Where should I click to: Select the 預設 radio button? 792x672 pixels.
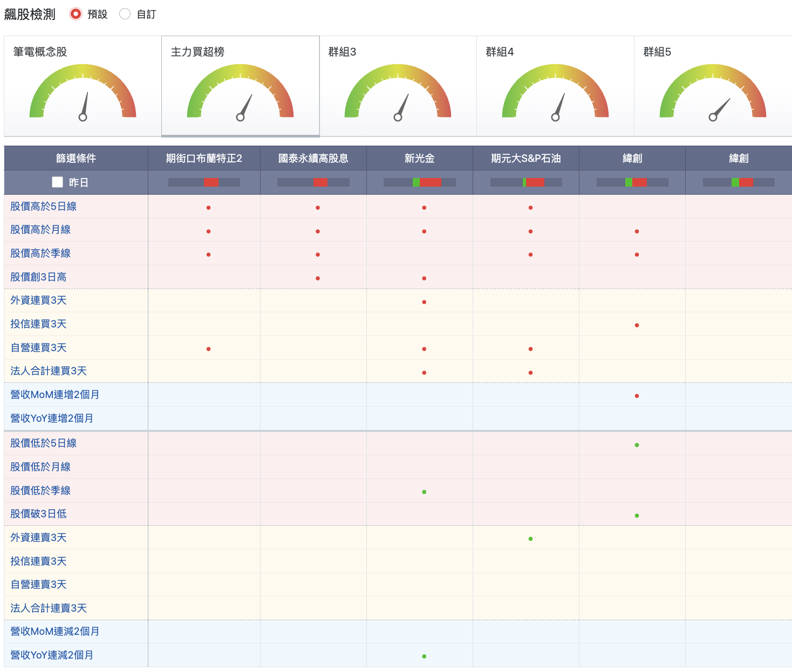[76, 14]
